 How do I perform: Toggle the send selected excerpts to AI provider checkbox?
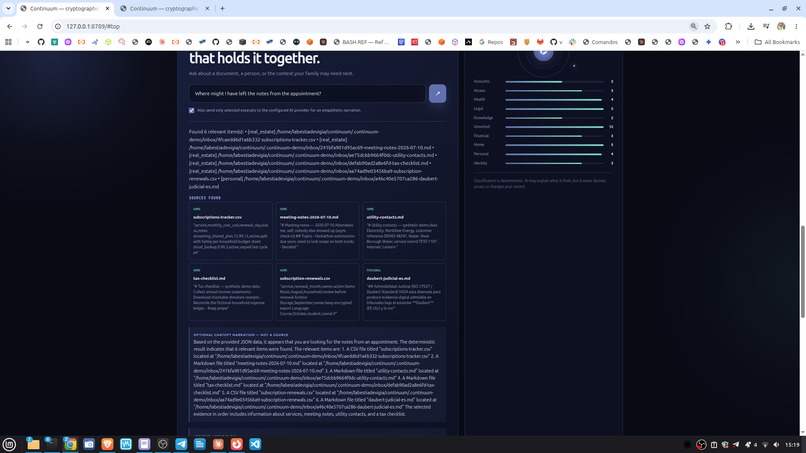coord(192,110)
